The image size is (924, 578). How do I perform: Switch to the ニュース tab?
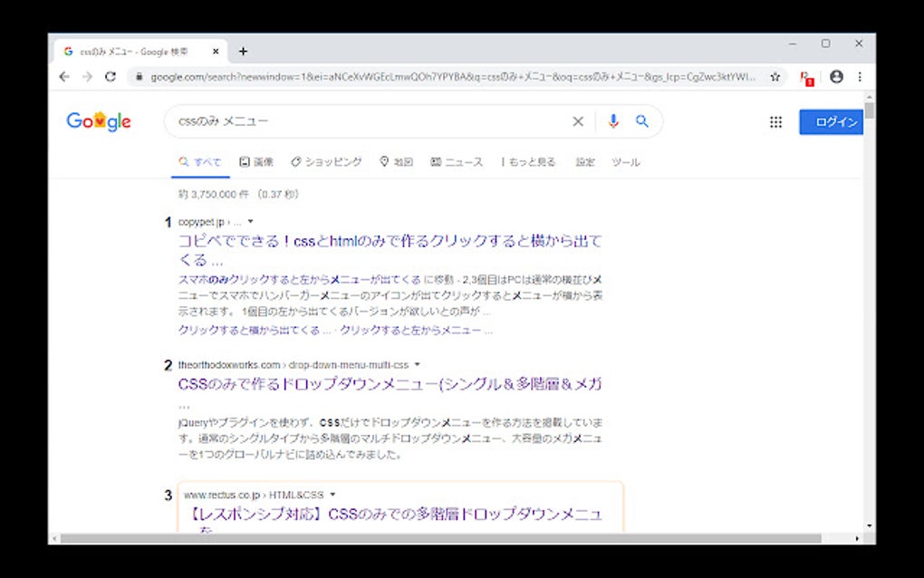coord(456,162)
